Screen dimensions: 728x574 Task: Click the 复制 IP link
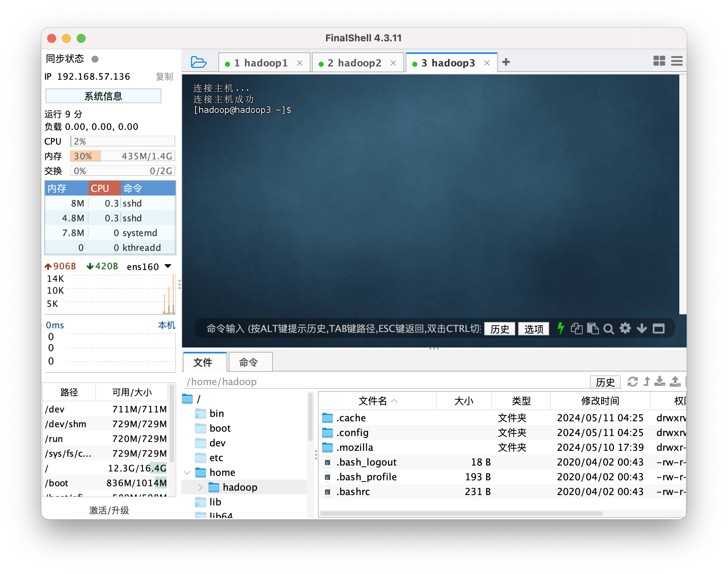pyautogui.click(x=164, y=76)
